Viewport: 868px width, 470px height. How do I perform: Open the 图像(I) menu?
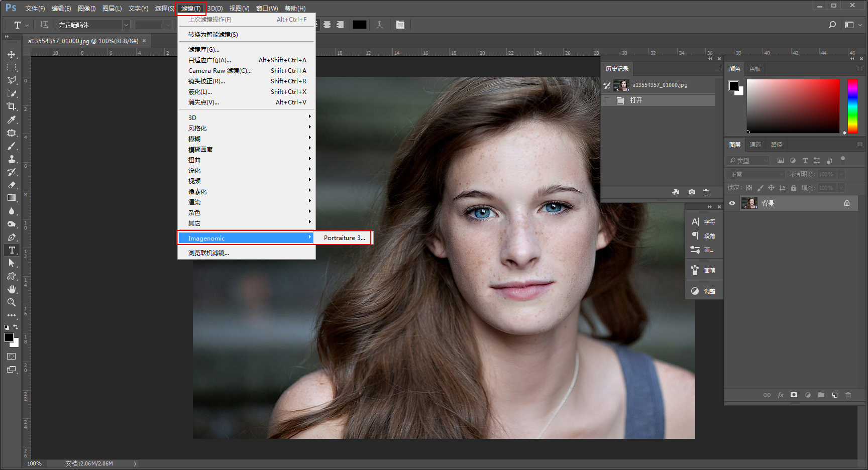pyautogui.click(x=86, y=9)
